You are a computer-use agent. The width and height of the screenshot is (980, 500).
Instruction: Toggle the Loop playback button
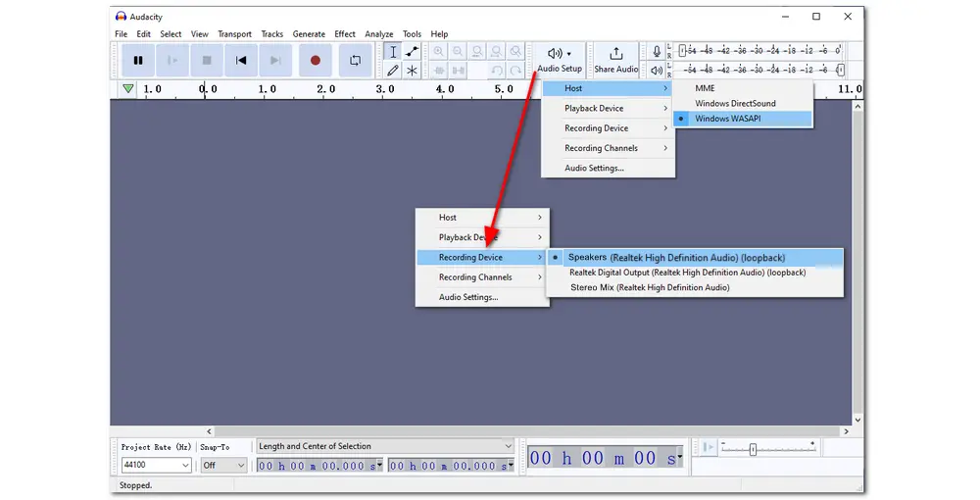[x=355, y=61]
